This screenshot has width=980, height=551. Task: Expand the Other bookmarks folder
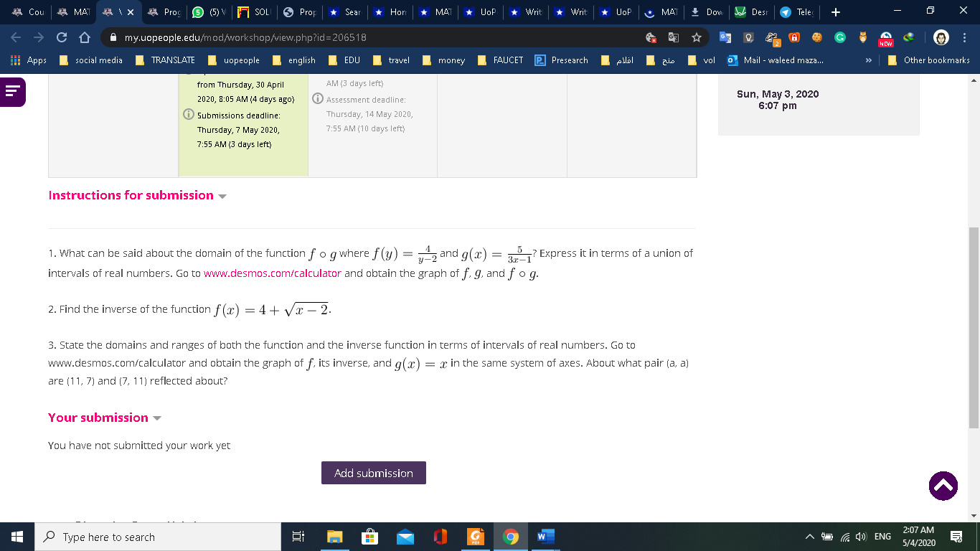pos(929,60)
